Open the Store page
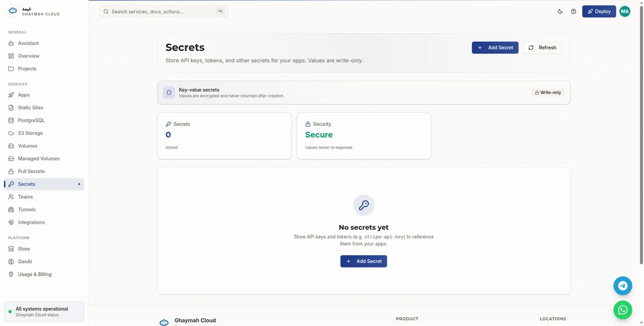This screenshot has width=644, height=326. (x=44, y=249)
